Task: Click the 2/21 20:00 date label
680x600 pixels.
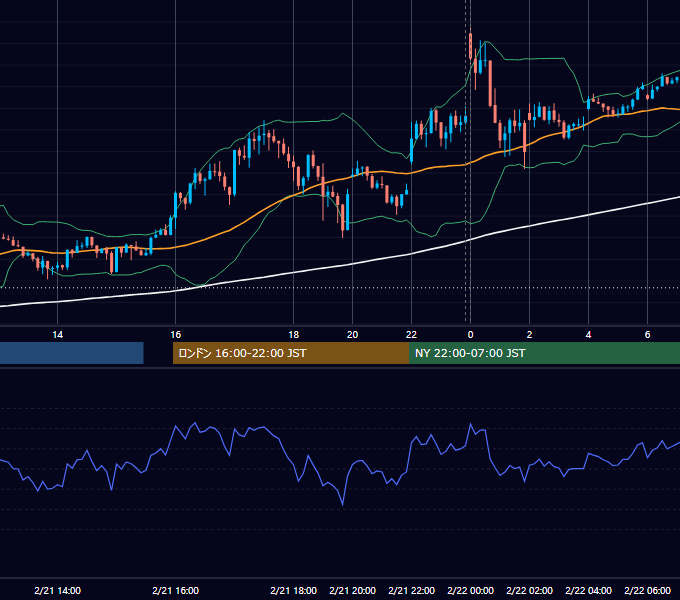Action: point(353,590)
